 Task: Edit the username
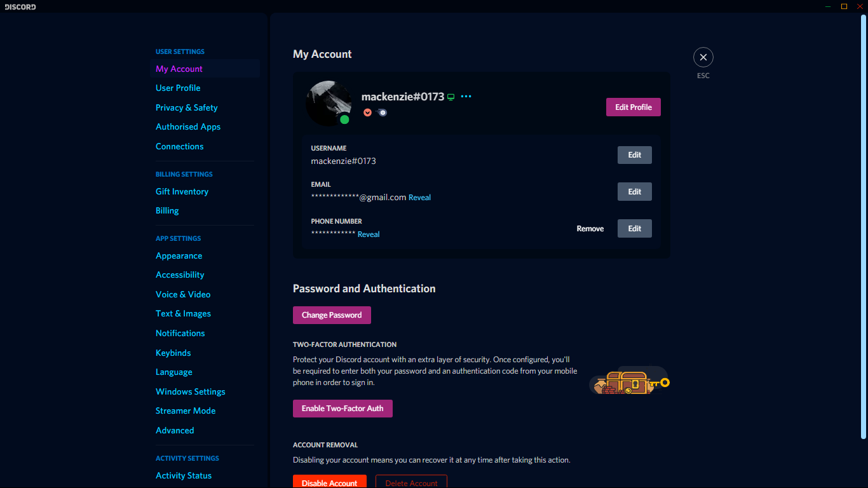[635, 155]
